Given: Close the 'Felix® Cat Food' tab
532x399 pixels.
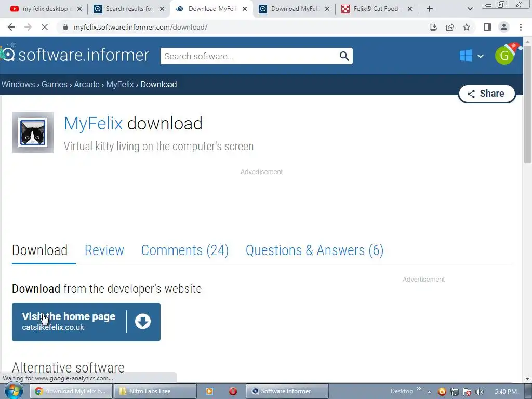Looking at the screenshot, I should click(410, 9).
